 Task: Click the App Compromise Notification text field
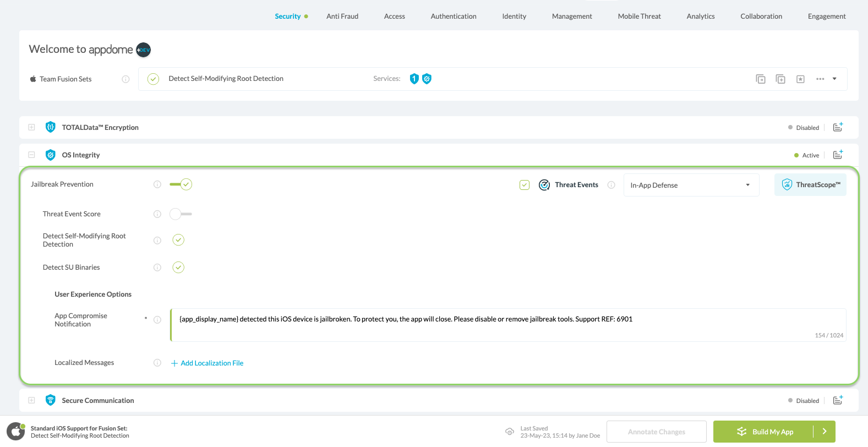click(507, 325)
